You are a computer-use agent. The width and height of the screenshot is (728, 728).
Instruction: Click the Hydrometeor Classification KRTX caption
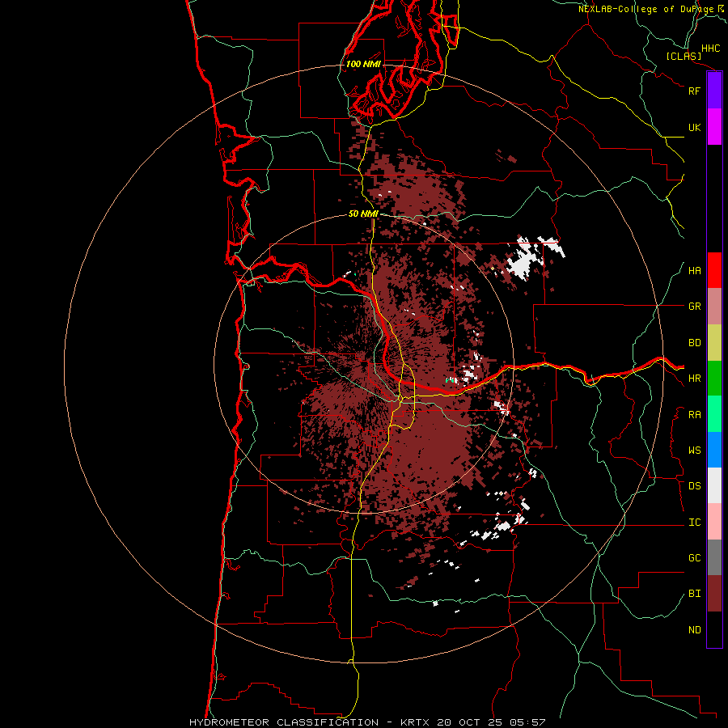(x=367, y=722)
